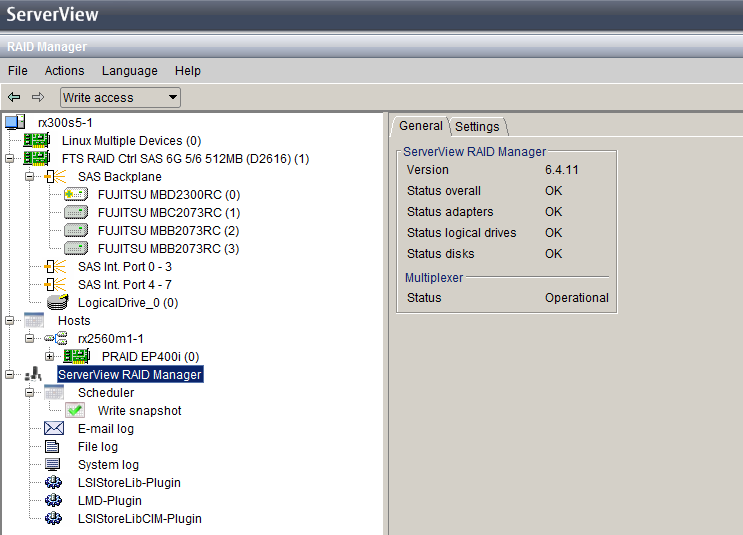Screen dimensions: 743x535
Task: Select Hosts tree label
Action: 74,321
